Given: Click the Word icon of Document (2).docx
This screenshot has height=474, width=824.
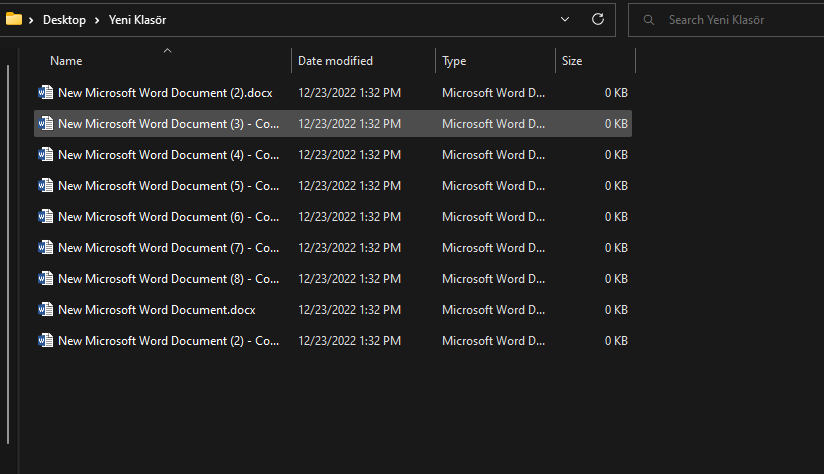Looking at the screenshot, I should [x=46, y=92].
